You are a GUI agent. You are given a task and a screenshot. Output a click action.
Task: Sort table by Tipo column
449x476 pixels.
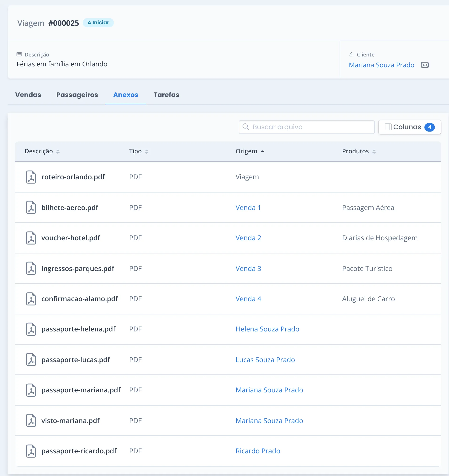click(x=139, y=151)
